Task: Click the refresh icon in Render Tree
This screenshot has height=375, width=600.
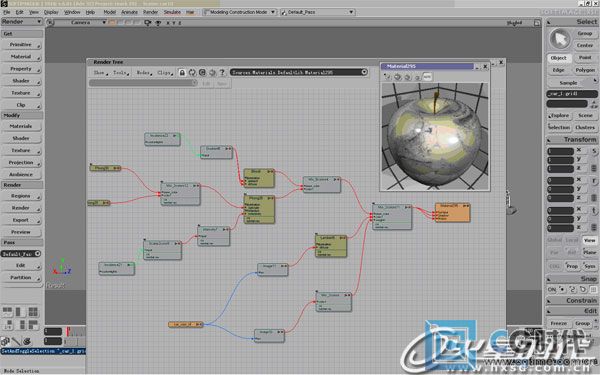Action: tap(192, 72)
